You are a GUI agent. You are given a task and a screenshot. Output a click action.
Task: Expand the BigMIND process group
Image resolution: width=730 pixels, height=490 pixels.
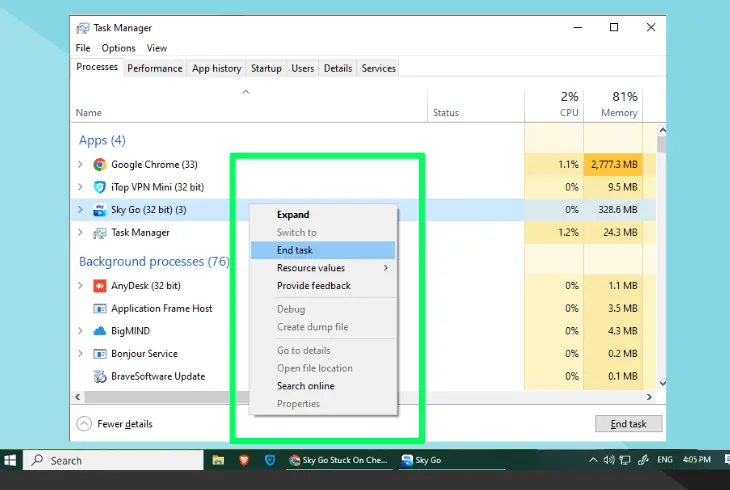pyautogui.click(x=80, y=331)
